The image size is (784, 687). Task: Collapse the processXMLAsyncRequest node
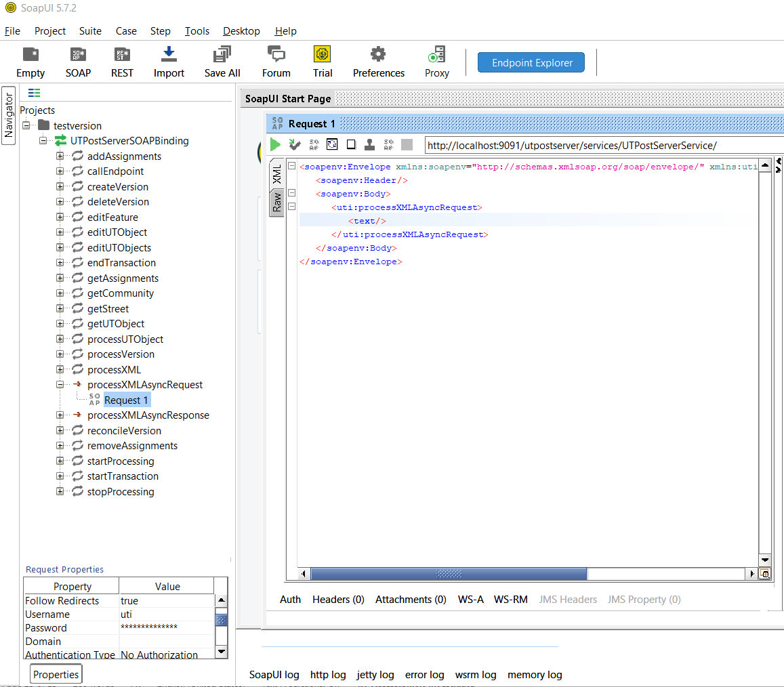click(x=60, y=385)
